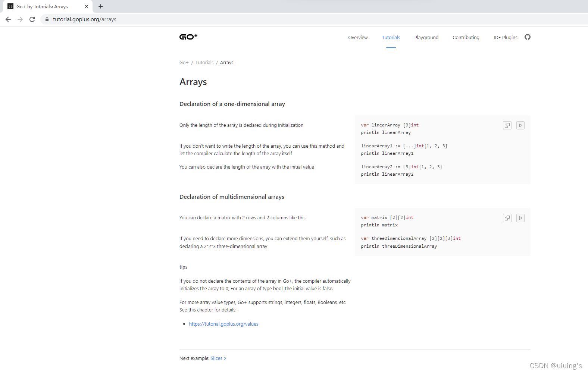This screenshot has height=373, width=588.
Task: Click the 'Declaration of a one-dimensional array' heading
Action: [232, 104]
